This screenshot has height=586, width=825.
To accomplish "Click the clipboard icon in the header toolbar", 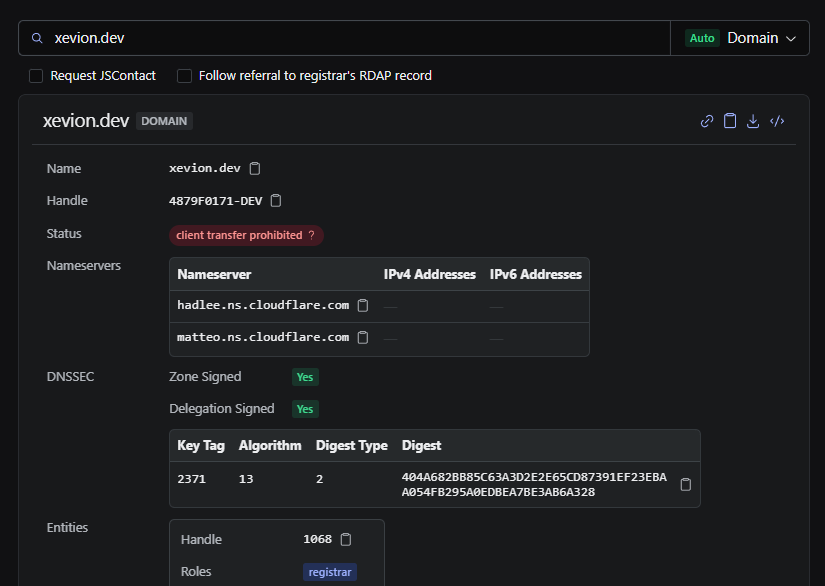I will (x=730, y=121).
